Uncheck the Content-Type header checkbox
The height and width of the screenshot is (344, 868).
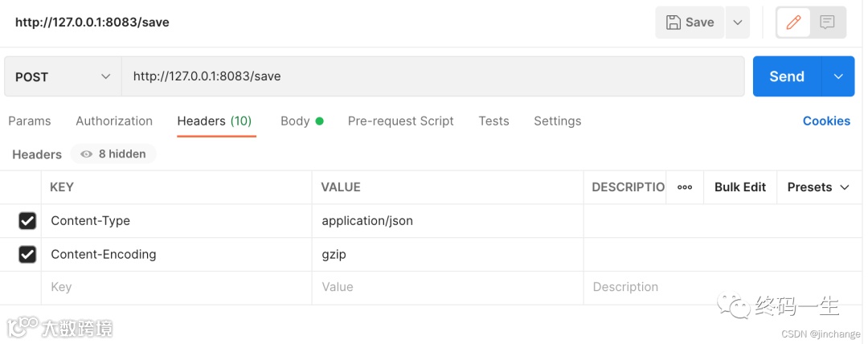pyautogui.click(x=27, y=221)
